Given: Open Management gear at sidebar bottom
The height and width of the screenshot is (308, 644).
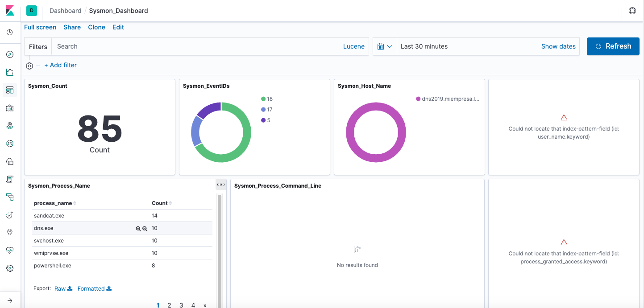Looking at the screenshot, I should pyautogui.click(x=10, y=268).
